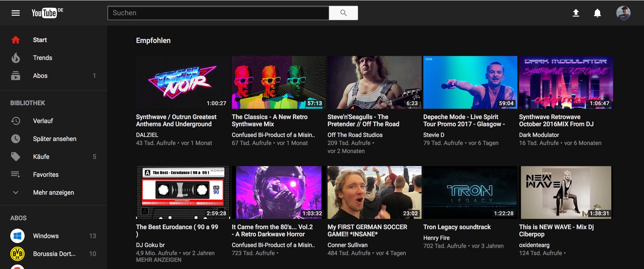Expand Mehr anzeigen chevron in sidebar
The image size is (644, 269).
coord(15,192)
